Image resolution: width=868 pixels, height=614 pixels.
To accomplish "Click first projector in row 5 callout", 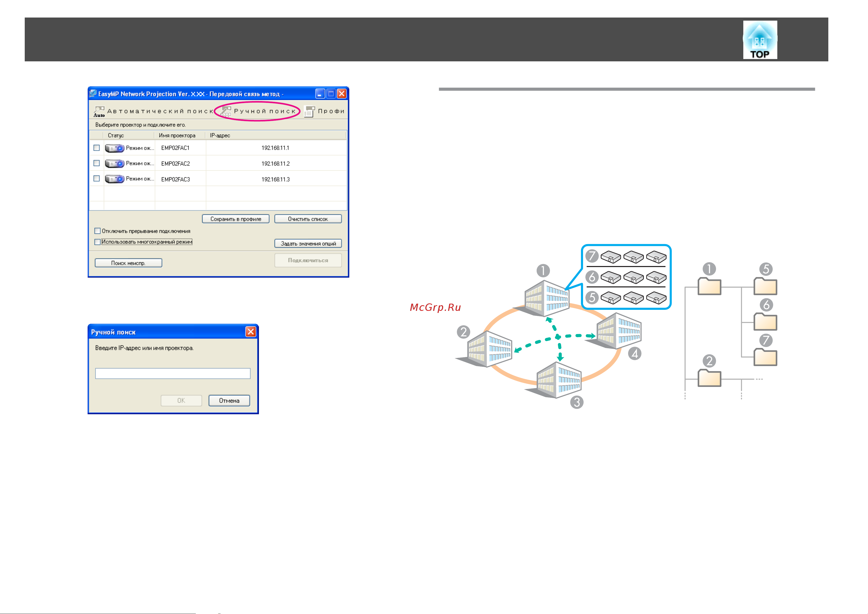I will [611, 298].
